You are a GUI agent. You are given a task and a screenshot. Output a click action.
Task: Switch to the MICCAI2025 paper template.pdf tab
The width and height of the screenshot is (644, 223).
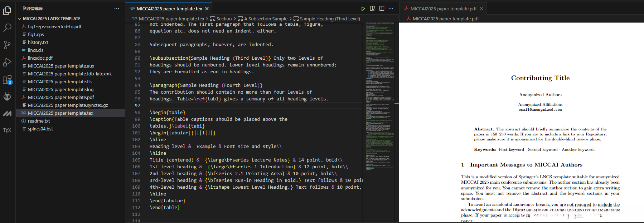pos(443,9)
